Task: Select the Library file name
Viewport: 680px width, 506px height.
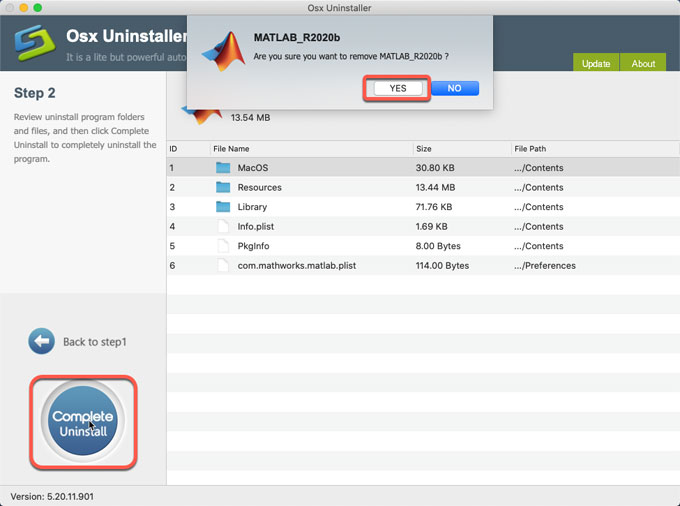Action: (x=252, y=207)
